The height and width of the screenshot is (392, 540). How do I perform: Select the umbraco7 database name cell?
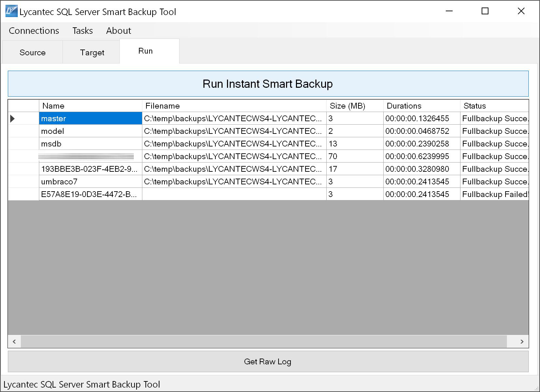(90, 182)
